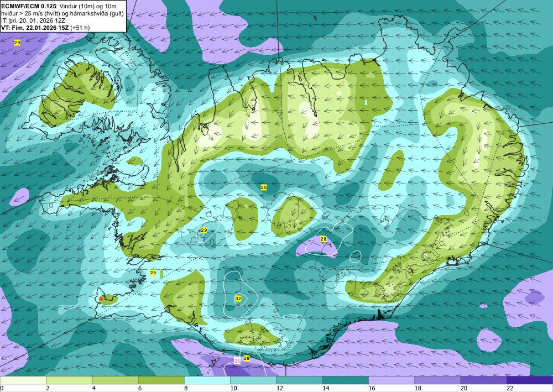Click the valid time 'VT: Fim. 22.01.2026 15Z'

point(35,28)
